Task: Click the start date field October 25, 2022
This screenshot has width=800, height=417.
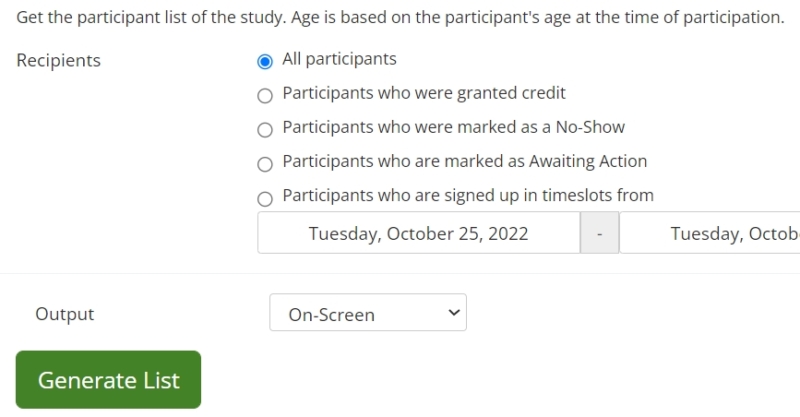Action: [418, 234]
